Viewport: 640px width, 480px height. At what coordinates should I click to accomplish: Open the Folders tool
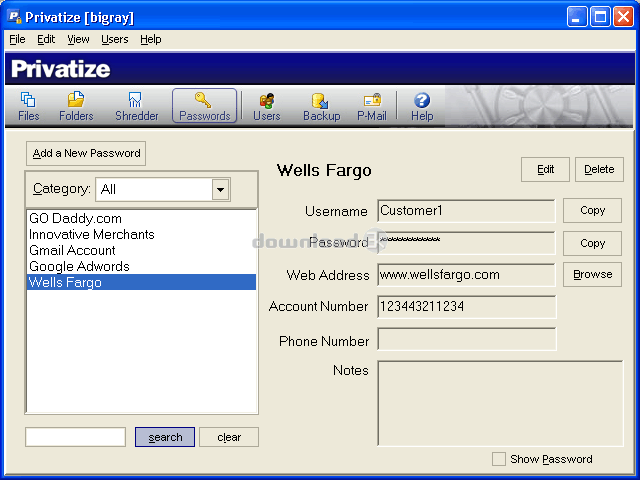pyautogui.click(x=76, y=106)
